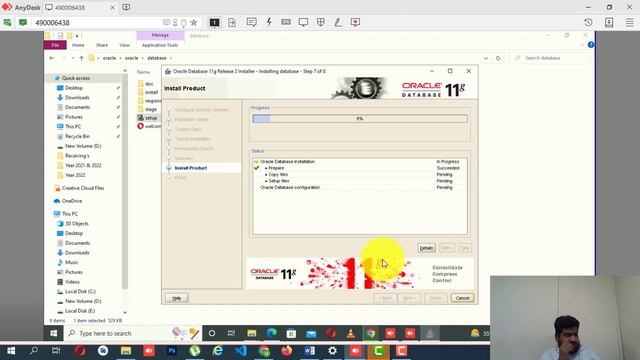This screenshot has height=360, width=640.
Task: Select Music in navigation pane
Action: coord(71,262)
